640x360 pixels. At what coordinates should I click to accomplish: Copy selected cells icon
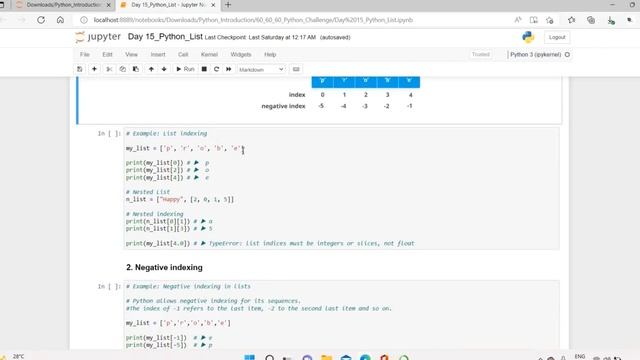(x=122, y=69)
